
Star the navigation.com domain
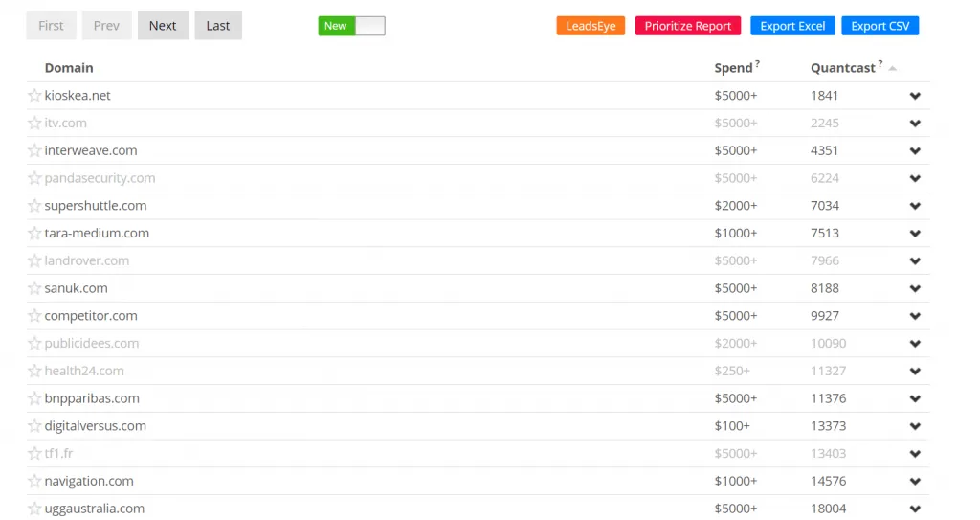(x=34, y=482)
